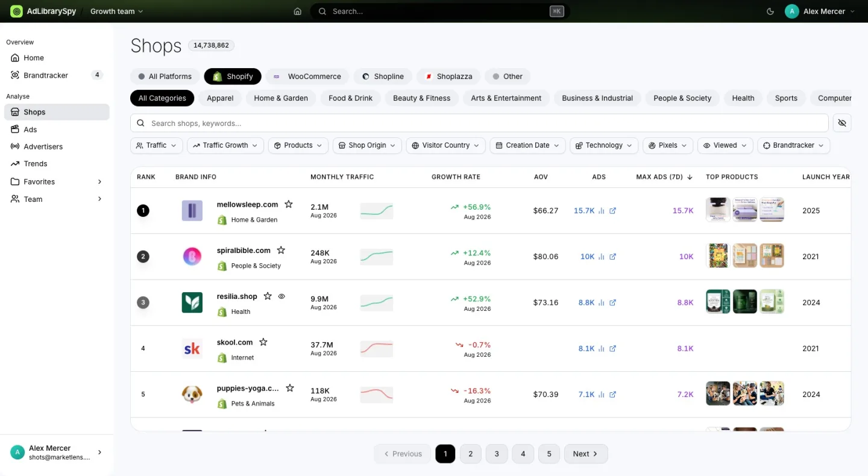
Task: Open spiralbible.com ads external link icon
Action: (612, 257)
